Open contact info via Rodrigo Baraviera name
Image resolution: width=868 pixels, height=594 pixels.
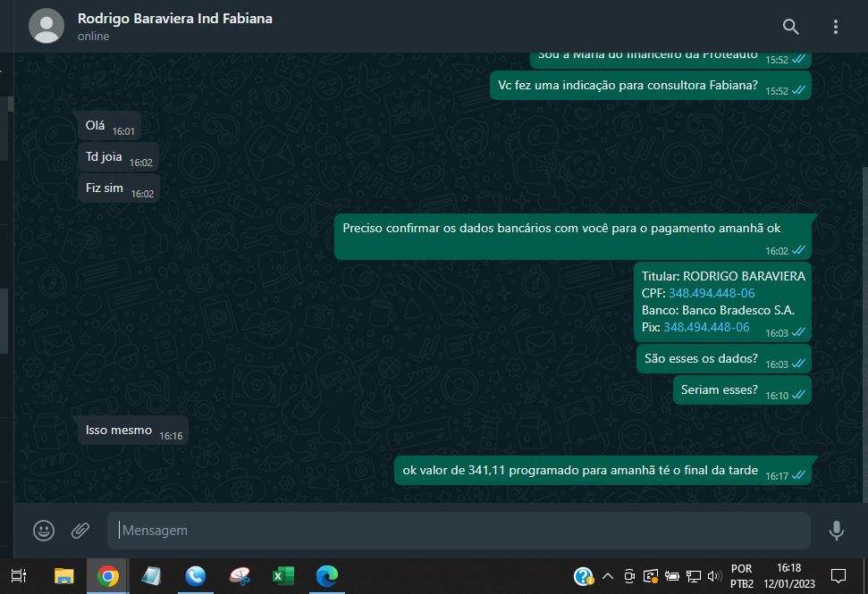click(x=174, y=19)
